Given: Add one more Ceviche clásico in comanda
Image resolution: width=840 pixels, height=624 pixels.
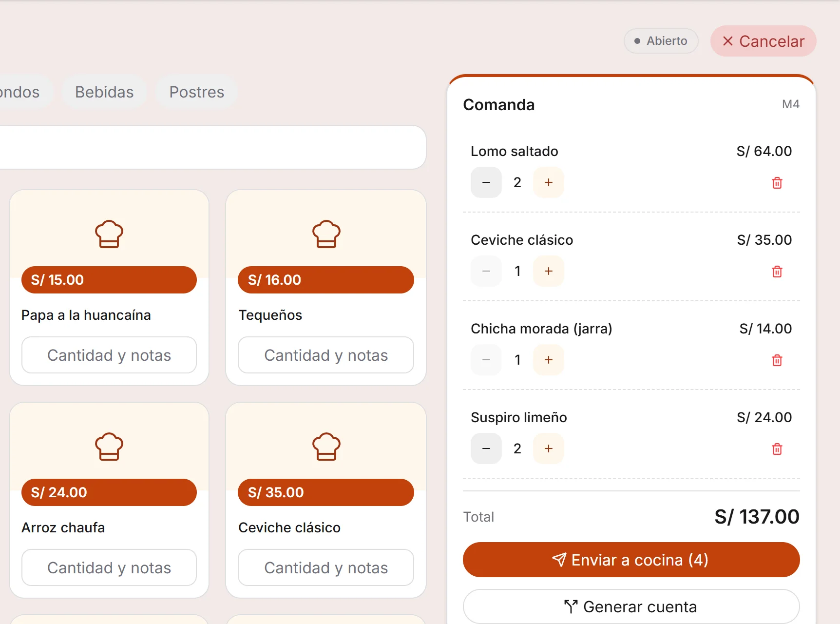Looking at the screenshot, I should 549,271.
